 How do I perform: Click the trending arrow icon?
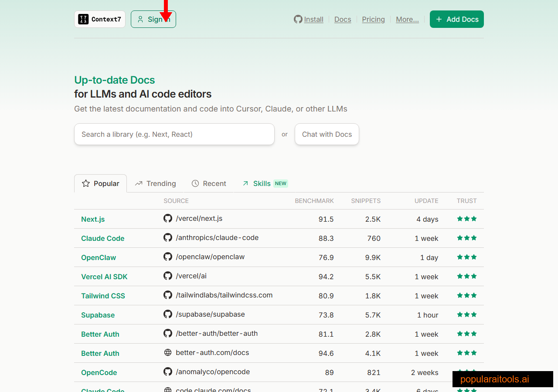tap(139, 183)
